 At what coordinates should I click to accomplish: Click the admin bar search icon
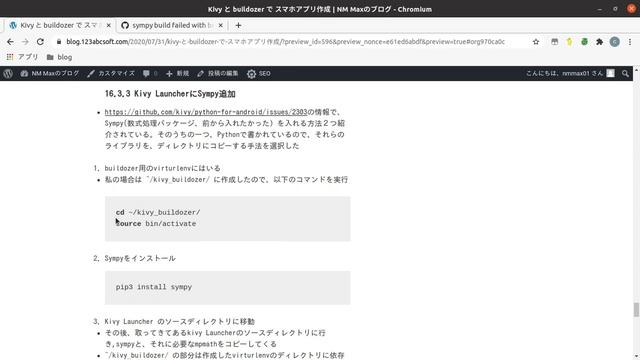coord(625,73)
